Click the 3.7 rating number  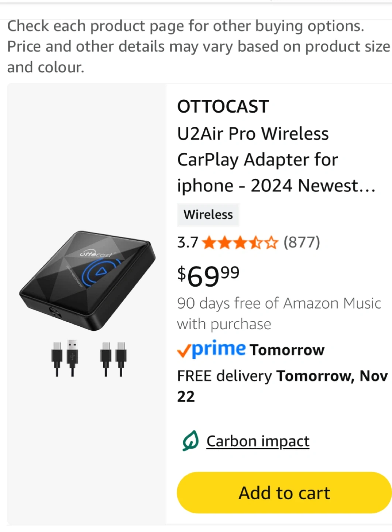(188, 243)
